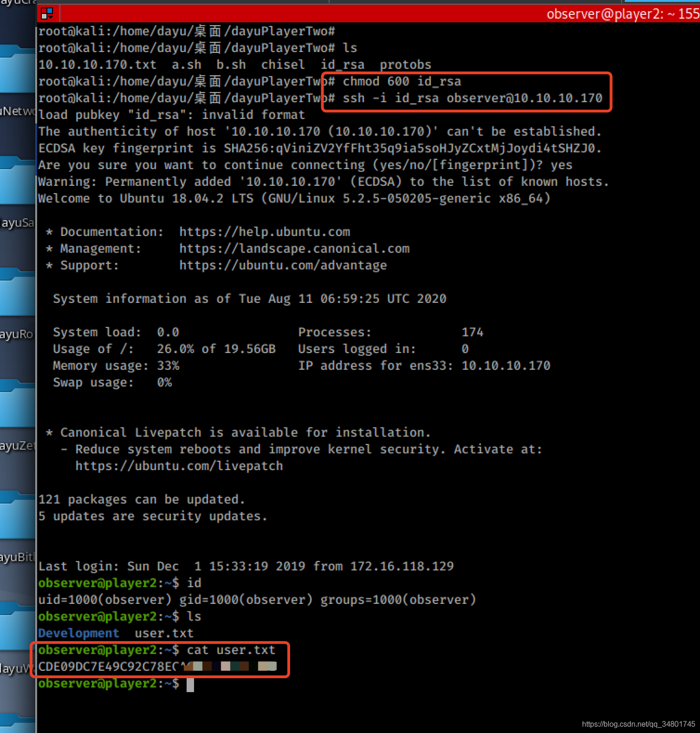
Task: Click the 'cat user.txt' command text
Action: 231,650
